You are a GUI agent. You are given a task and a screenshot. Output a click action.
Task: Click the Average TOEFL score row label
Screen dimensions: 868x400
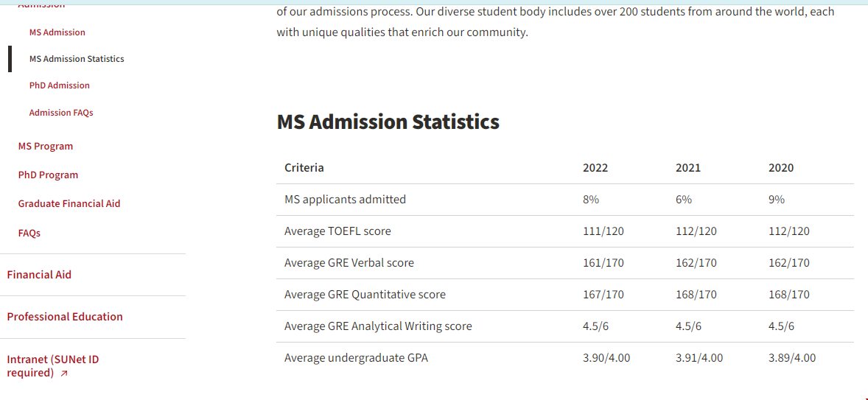(x=337, y=231)
